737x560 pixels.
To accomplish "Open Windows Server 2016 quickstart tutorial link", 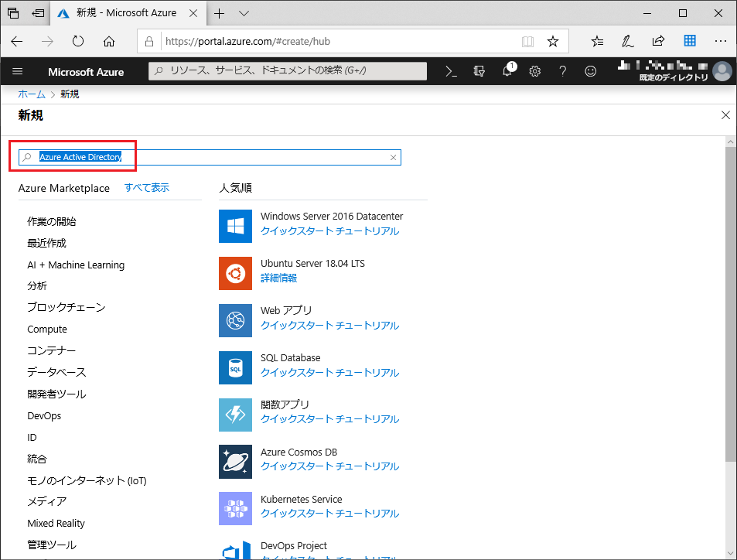I will coord(329,231).
